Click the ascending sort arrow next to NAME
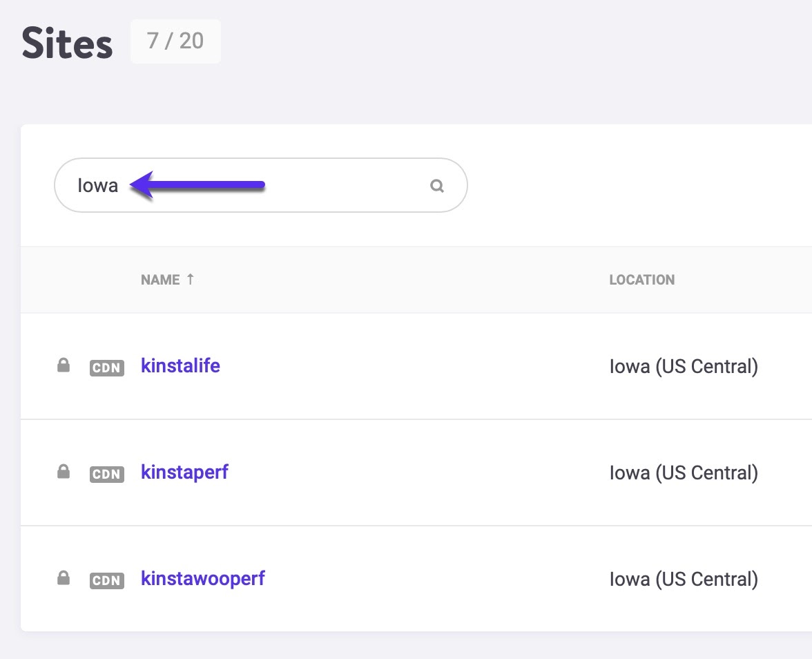This screenshot has height=659, width=812. click(x=189, y=279)
